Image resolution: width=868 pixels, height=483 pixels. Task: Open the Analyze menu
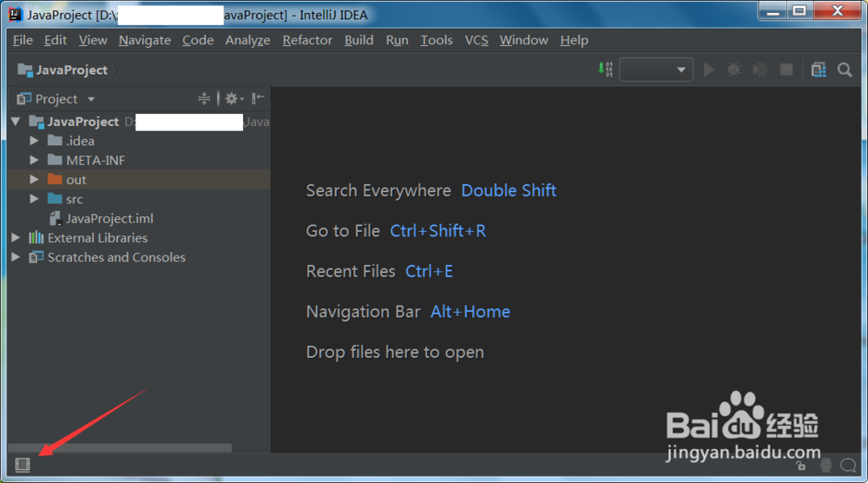pos(247,41)
